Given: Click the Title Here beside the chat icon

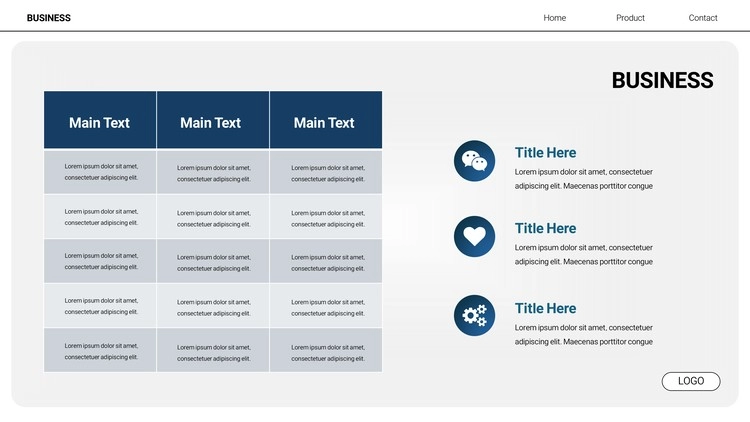Looking at the screenshot, I should (x=545, y=153).
